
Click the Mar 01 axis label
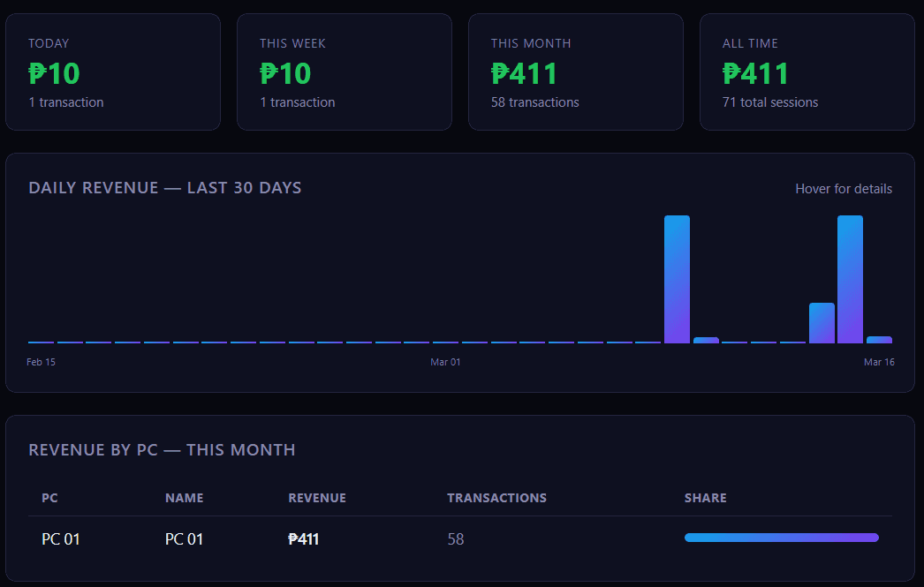click(x=445, y=361)
